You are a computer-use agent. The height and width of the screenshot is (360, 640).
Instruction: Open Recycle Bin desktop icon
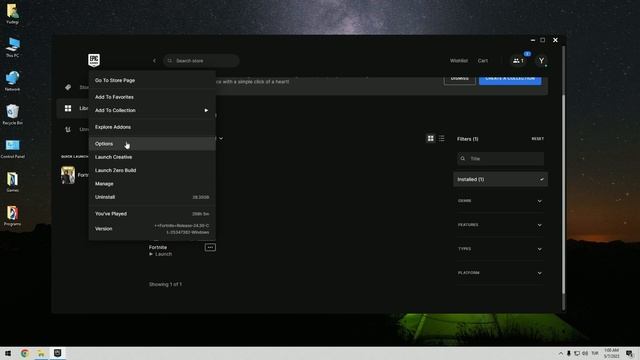pos(13,115)
